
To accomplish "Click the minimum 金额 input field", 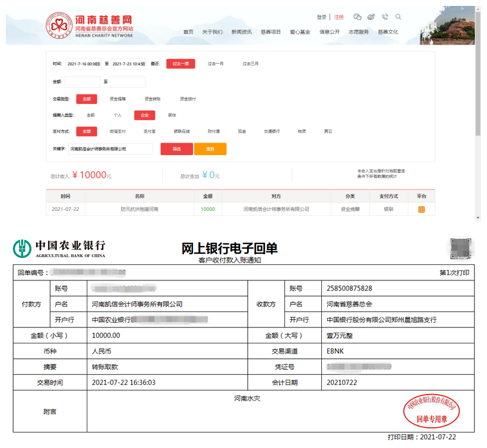I will [x=83, y=82].
